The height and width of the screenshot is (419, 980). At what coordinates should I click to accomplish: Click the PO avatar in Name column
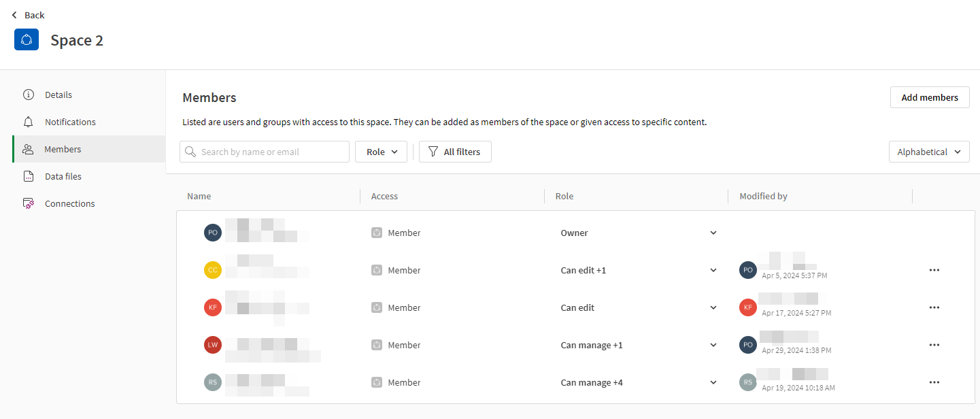(x=213, y=233)
